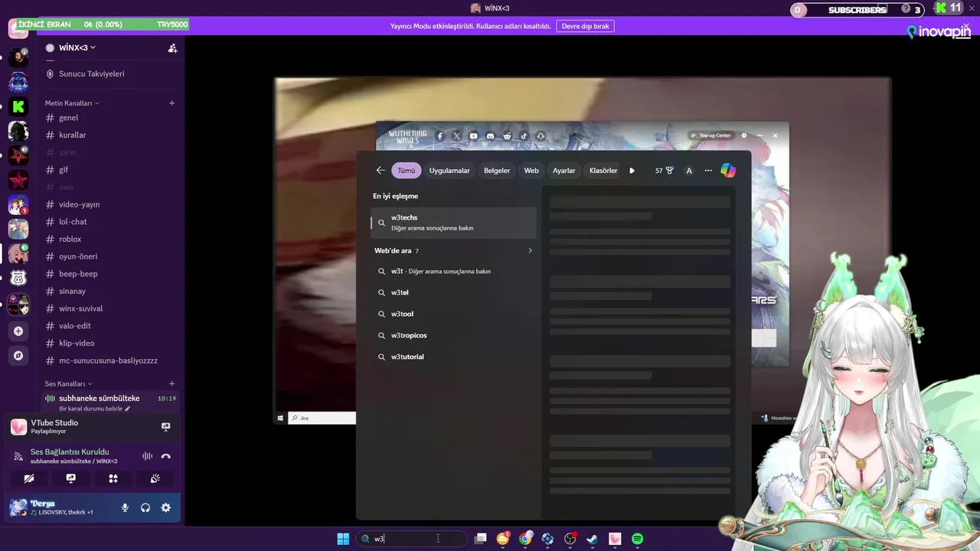The width and height of the screenshot is (980, 551).
Task: Add a server in Discord
Action: (x=18, y=331)
